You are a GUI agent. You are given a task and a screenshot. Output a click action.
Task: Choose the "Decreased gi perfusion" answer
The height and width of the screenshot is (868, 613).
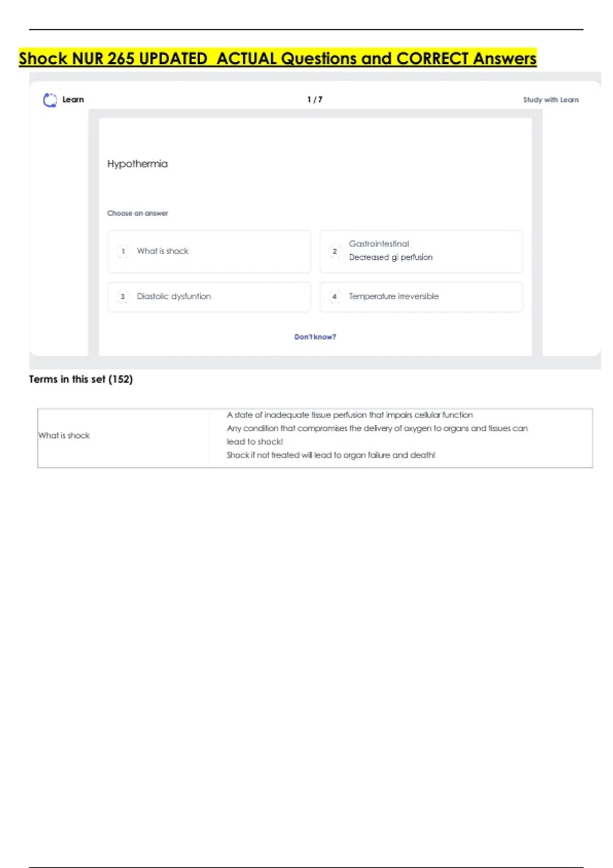[421, 251]
